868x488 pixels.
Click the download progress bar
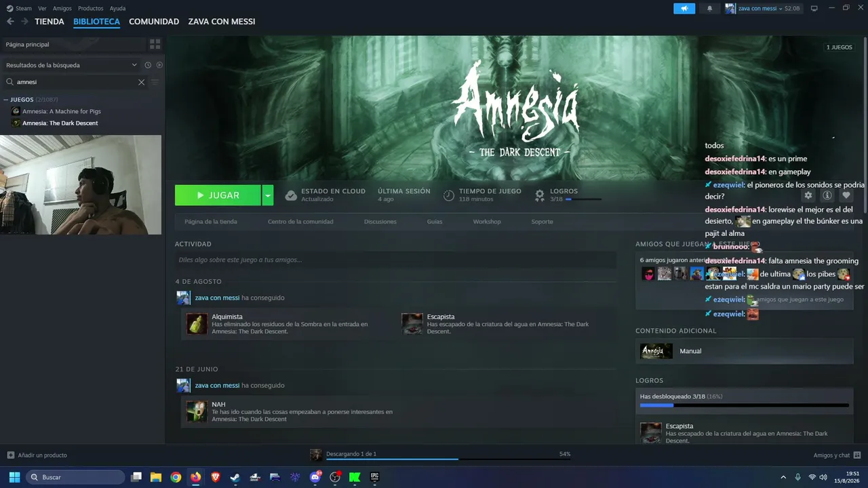(x=448, y=460)
